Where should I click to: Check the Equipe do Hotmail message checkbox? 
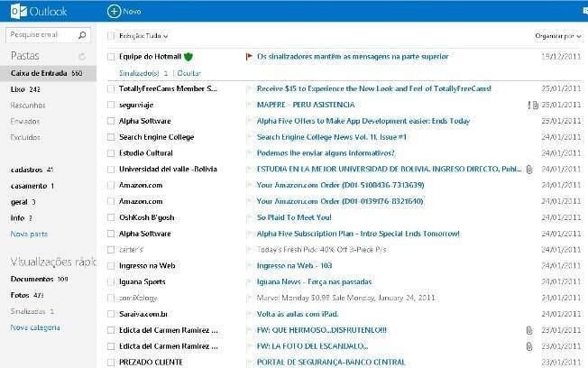pos(111,57)
